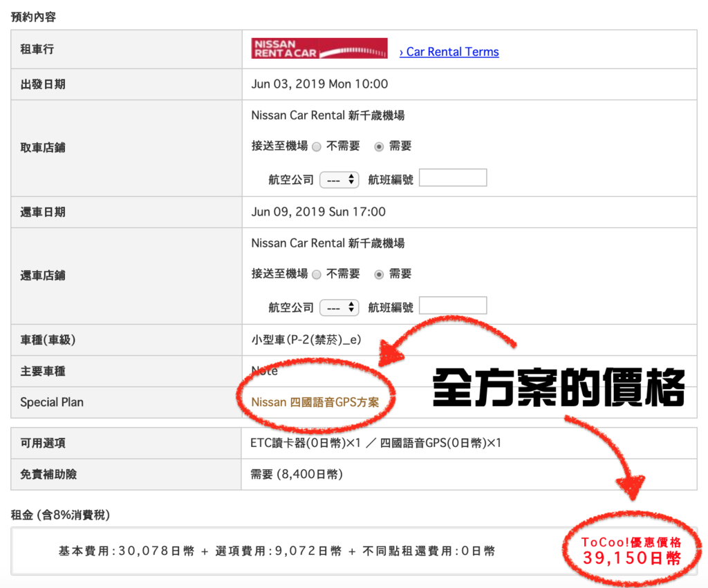708x588 pixels.
Task: Click the return store Nissan Car Rental 新千歲機場
Action: (328, 243)
